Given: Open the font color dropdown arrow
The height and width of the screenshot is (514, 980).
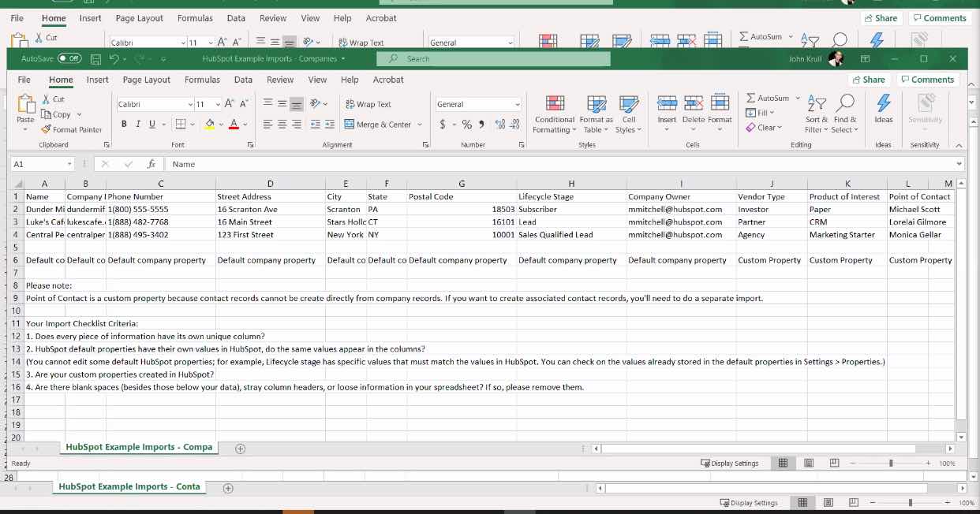Looking at the screenshot, I should (x=245, y=125).
